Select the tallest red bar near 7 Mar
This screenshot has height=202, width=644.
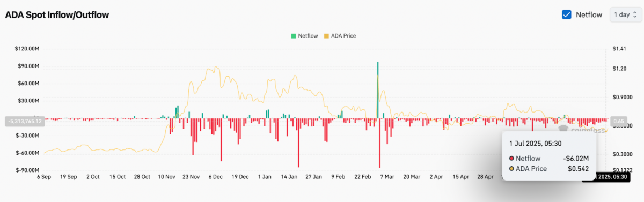point(380,143)
